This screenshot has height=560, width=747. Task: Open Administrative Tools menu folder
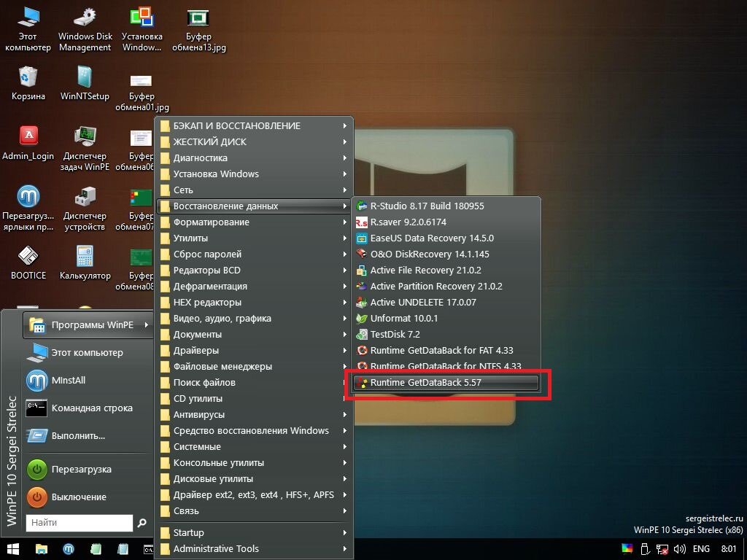[x=255, y=548]
